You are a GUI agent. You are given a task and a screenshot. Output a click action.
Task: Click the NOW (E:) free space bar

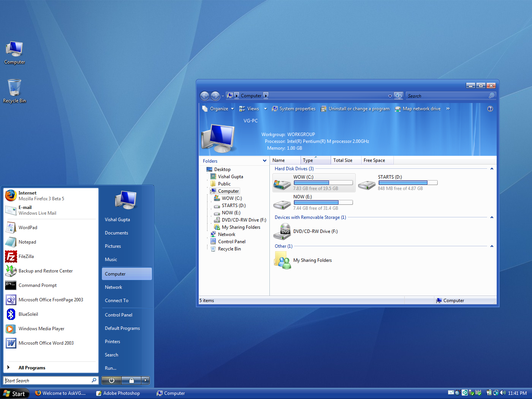coord(323,202)
